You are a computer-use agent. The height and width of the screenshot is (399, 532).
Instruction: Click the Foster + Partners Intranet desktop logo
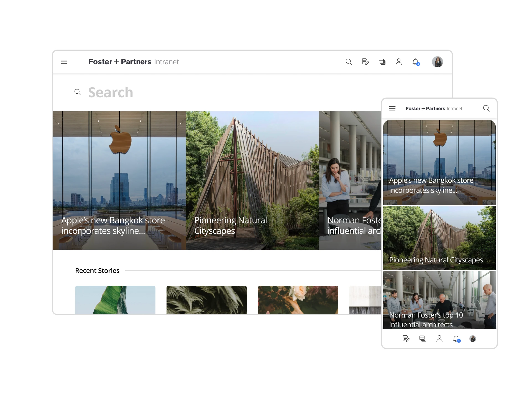coord(134,62)
